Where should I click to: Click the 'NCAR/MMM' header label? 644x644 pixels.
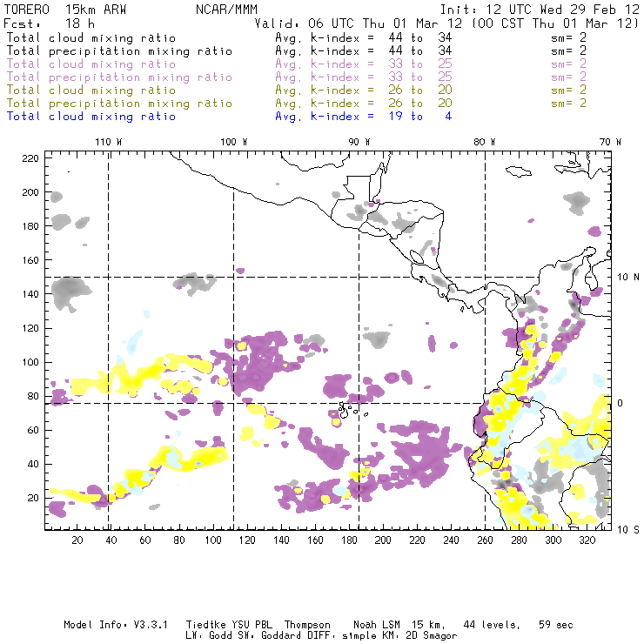click(227, 10)
